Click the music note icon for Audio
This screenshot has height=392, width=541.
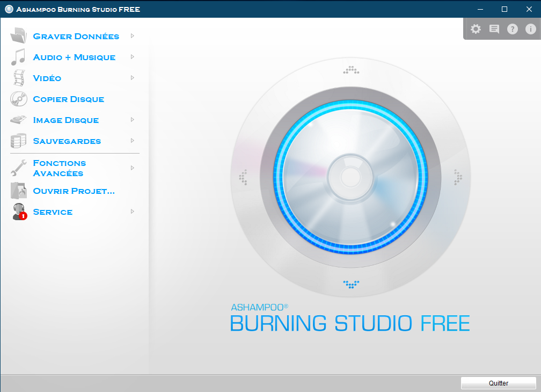pos(18,57)
